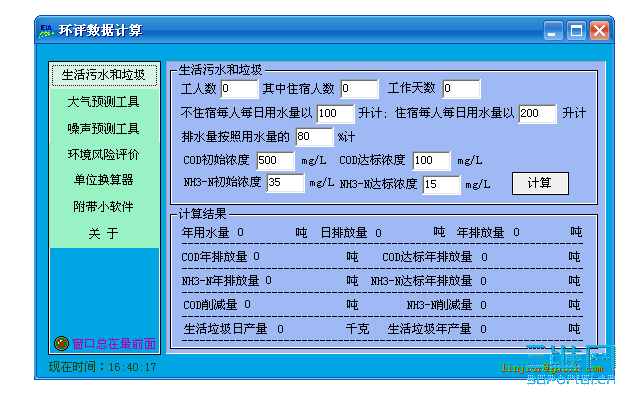This screenshot has height=395, width=626.
Task: Click the NH3-N削减量 result label
Action: (x=440, y=306)
